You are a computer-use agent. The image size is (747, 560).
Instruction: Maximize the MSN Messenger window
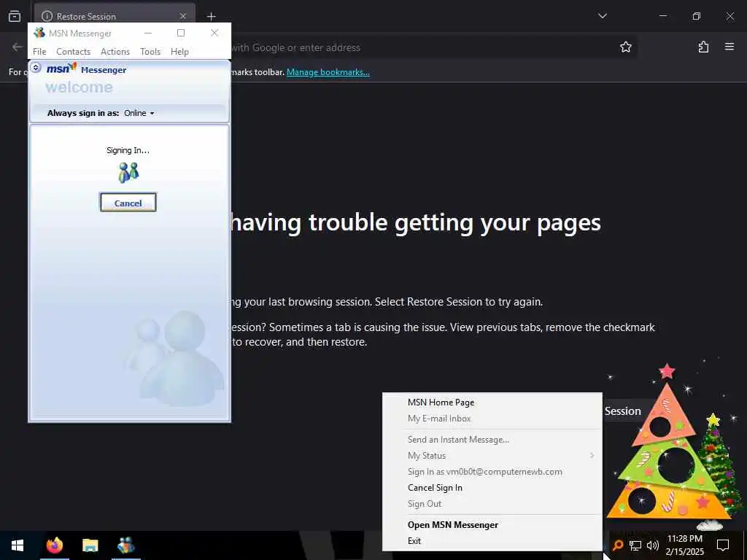[181, 33]
